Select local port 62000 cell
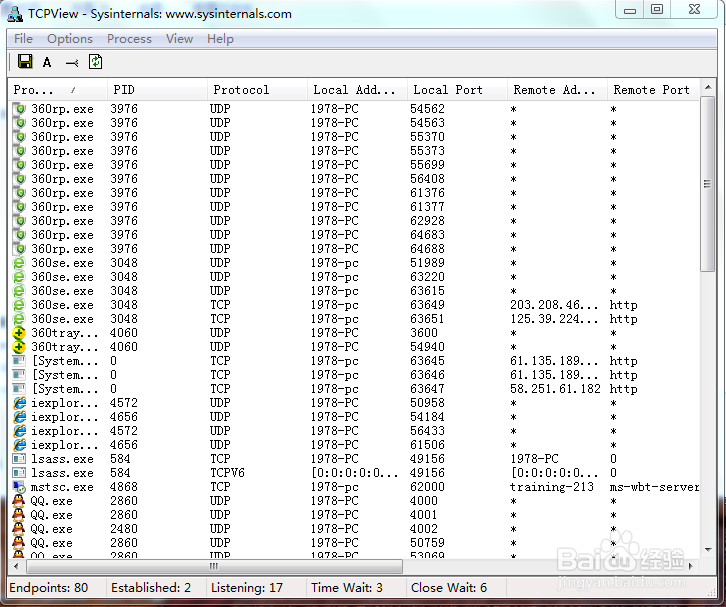Image resolution: width=726 pixels, height=607 pixels. point(427,487)
